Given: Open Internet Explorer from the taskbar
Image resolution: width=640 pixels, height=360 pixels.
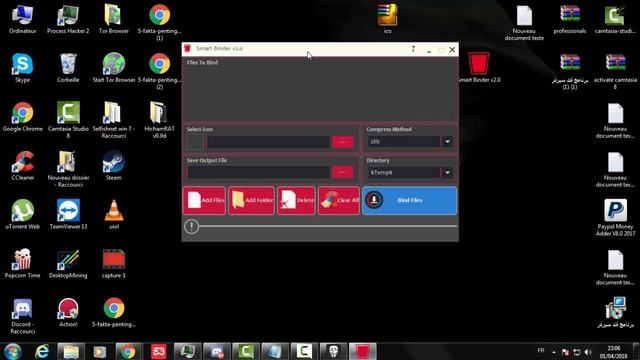Looking at the screenshot, I should [42, 351].
